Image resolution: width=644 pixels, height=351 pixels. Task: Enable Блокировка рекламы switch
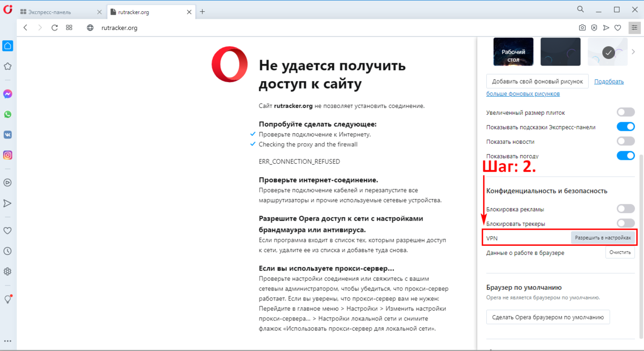(626, 209)
